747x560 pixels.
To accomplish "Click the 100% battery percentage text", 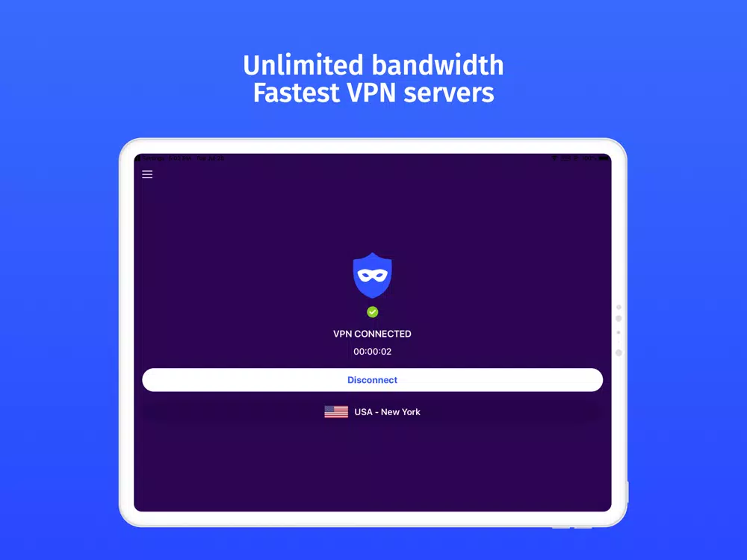I will [x=589, y=158].
